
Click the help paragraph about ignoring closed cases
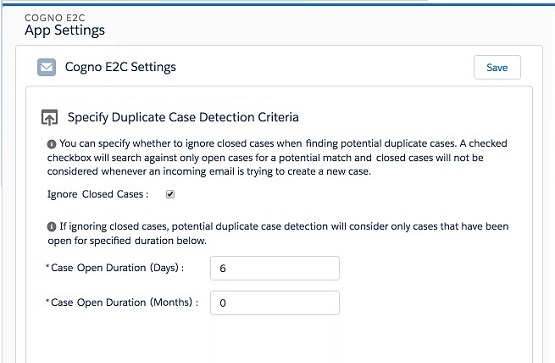(277, 157)
